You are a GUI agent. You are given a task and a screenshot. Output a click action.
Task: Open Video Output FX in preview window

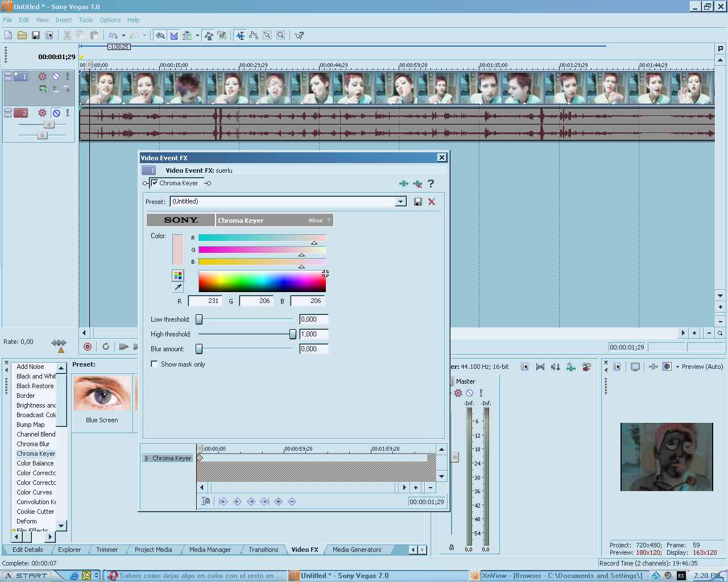pyautogui.click(x=653, y=367)
